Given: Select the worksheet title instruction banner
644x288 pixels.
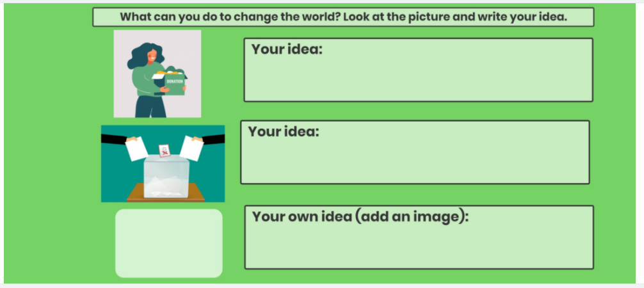Looking at the screenshot, I should click(x=343, y=17).
